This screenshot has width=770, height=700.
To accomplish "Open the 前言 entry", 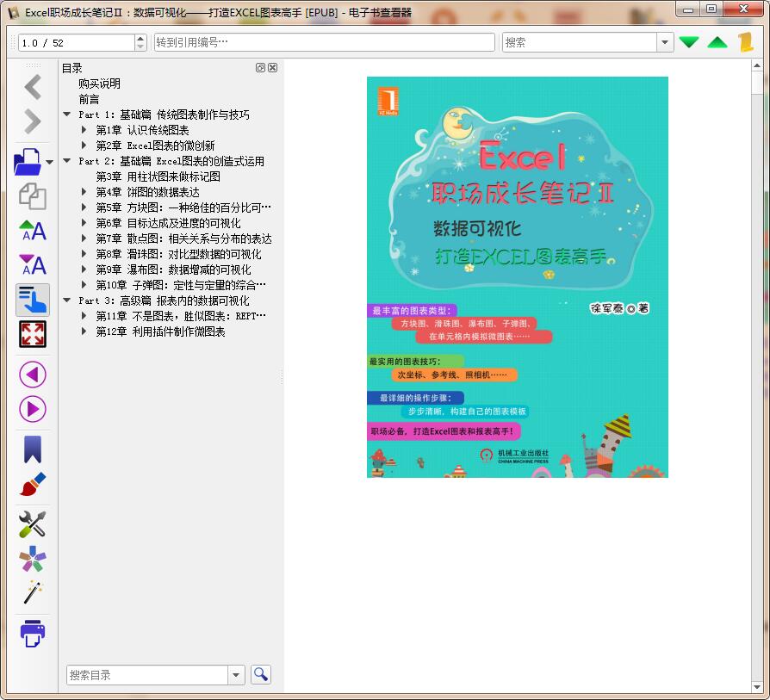I will point(89,99).
